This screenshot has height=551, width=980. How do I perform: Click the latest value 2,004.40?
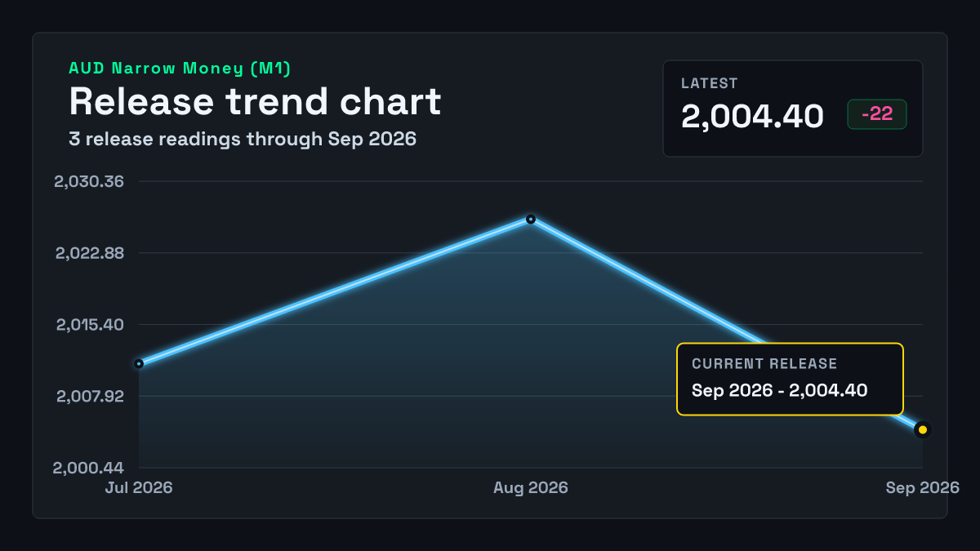753,117
